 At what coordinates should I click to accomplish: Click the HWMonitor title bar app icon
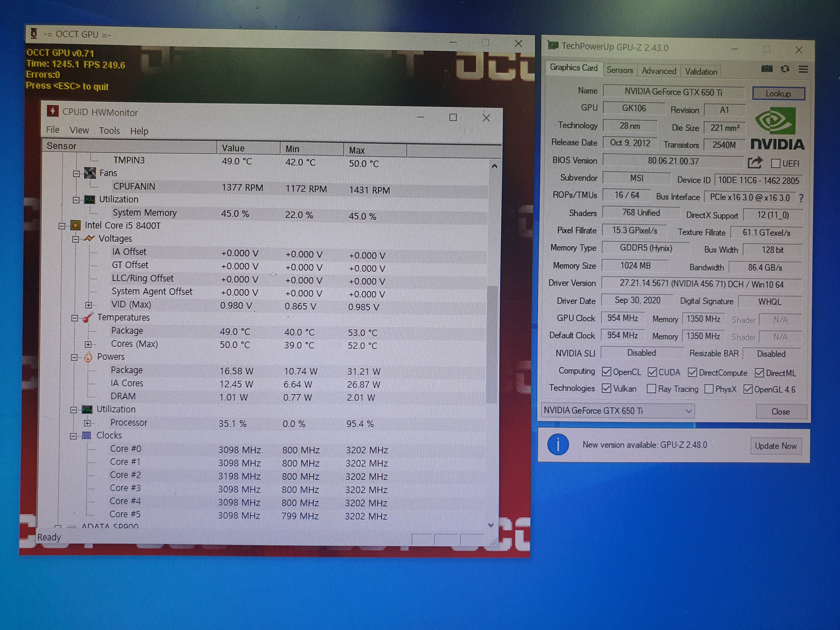(52, 111)
